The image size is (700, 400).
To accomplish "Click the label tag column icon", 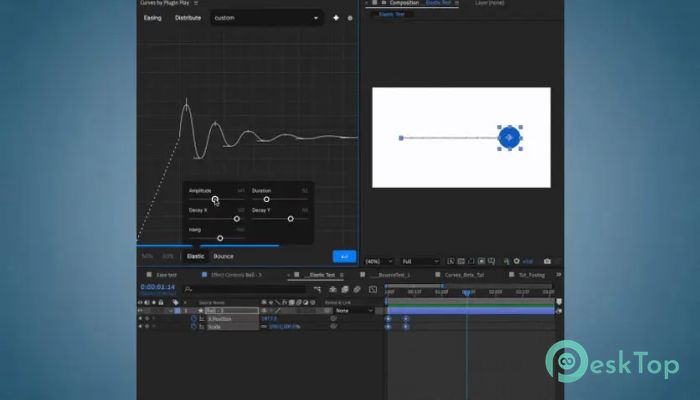I will point(175,303).
